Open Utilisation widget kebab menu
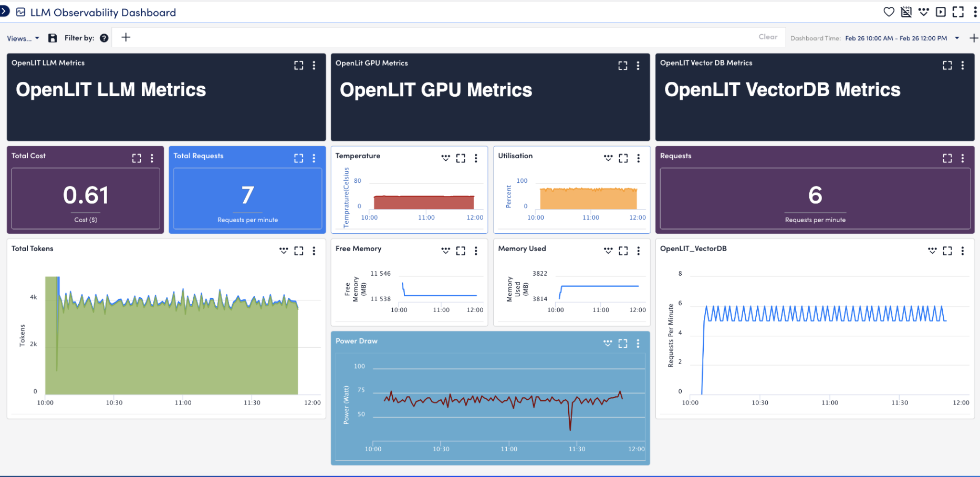The width and height of the screenshot is (980, 477). click(639, 158)
